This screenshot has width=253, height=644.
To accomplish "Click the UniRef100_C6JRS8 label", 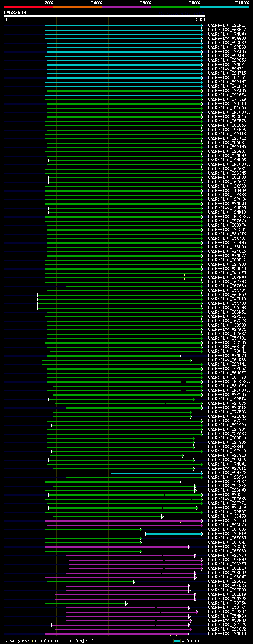I will (x=227, y=360).
